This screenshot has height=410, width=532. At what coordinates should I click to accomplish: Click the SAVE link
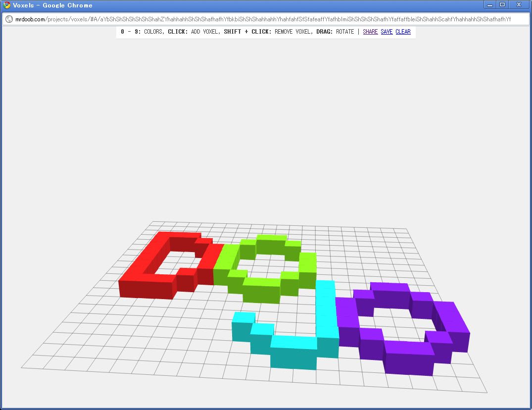(387, 32)
